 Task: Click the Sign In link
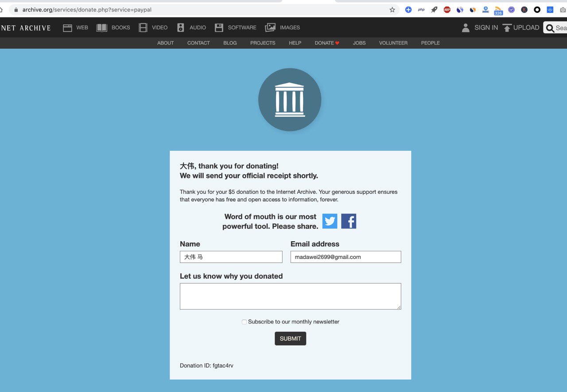485,27
